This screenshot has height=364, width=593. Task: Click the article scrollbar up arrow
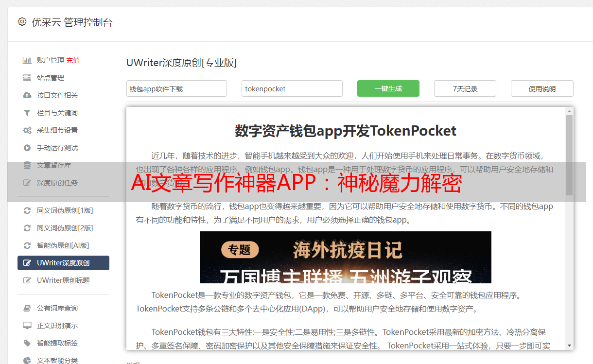[x=569, y=111]
